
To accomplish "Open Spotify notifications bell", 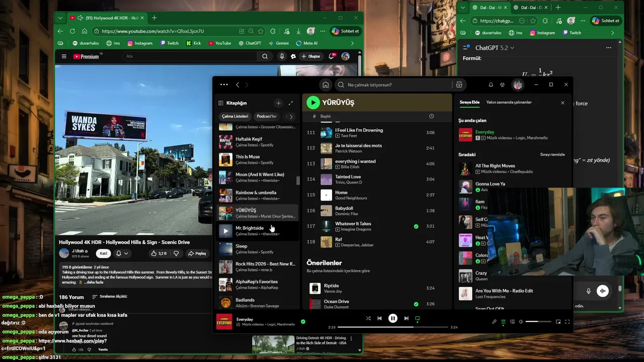I will 491,85.
